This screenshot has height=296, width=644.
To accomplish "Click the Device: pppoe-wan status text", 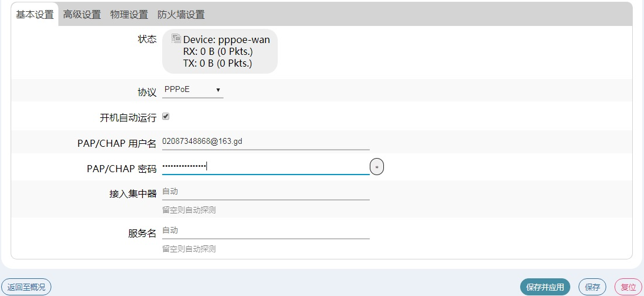I will point(226,40).
